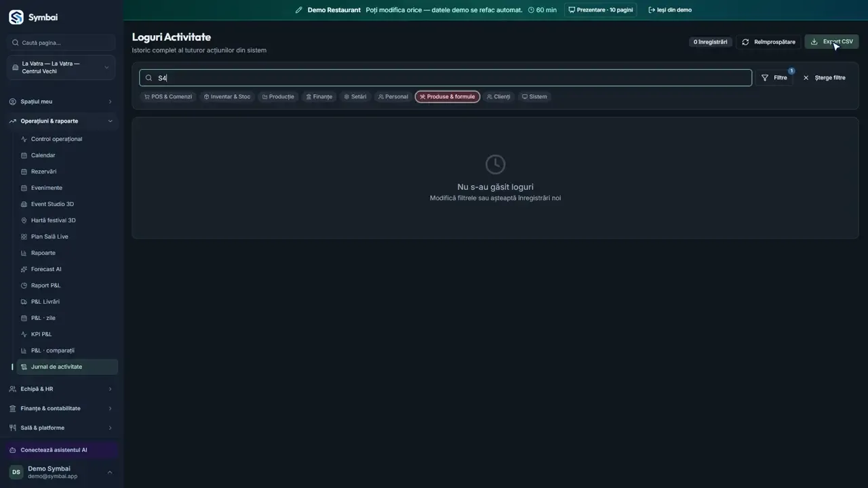This screenshot has width=868, height=488.
Task: Open Plan Sală Live
Action: tap(67, 237)
